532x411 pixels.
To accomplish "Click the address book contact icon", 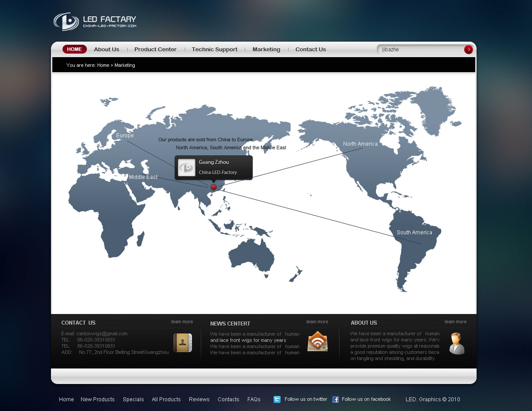I will pos(183,343).
